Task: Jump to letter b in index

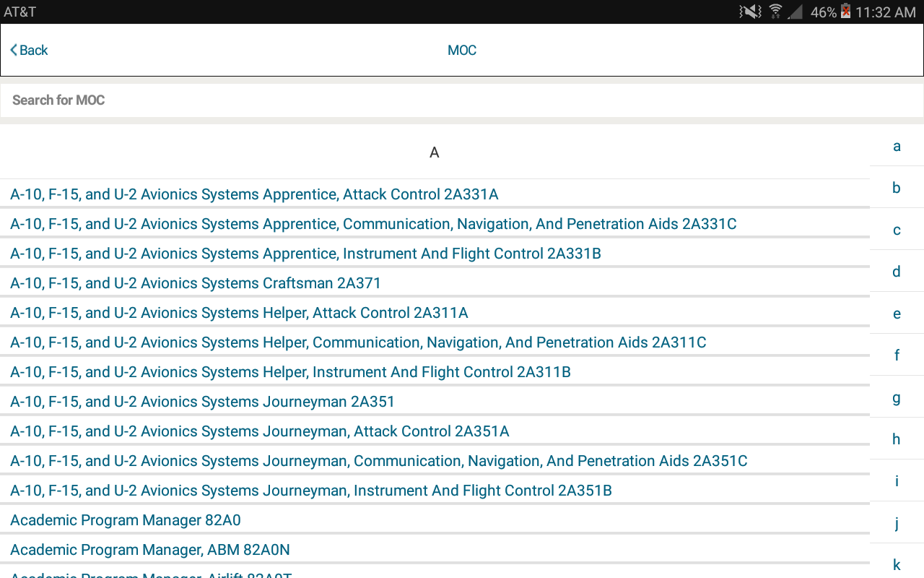Action: point(897,188)
